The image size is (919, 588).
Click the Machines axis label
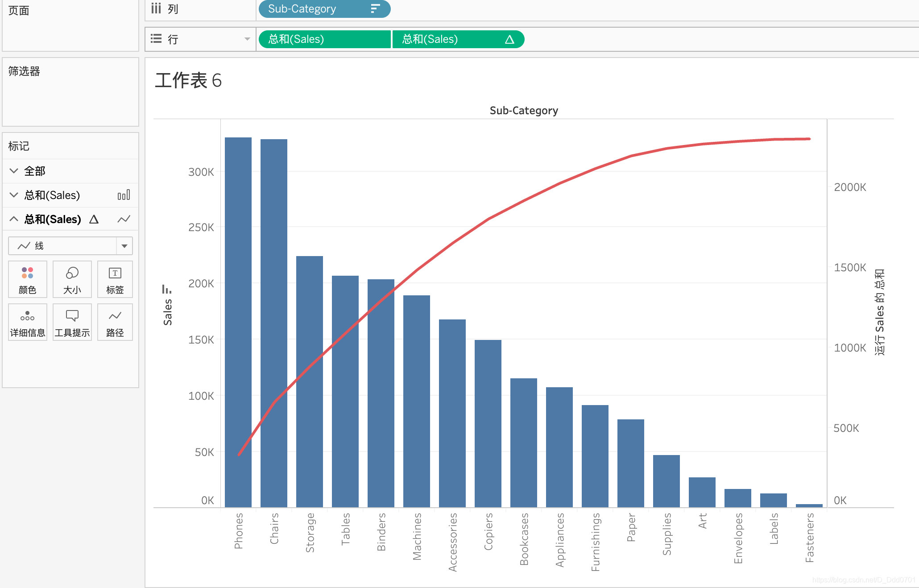(417, 536)
